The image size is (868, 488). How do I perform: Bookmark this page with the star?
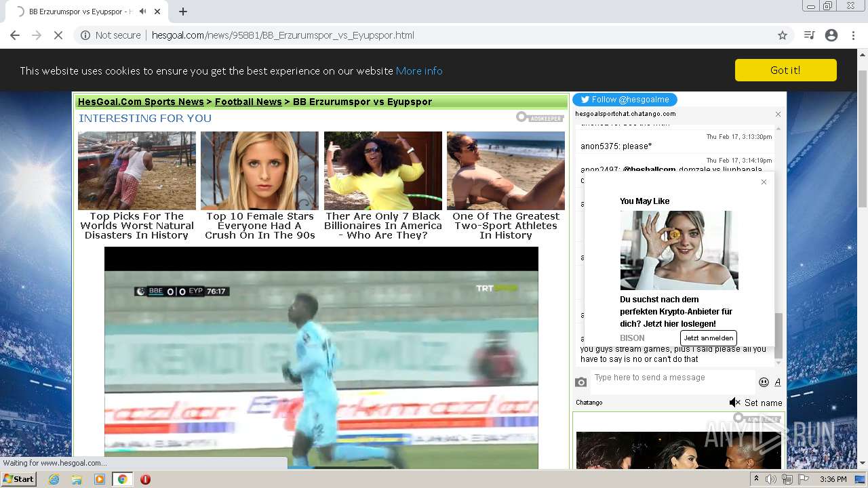(783, 35)
